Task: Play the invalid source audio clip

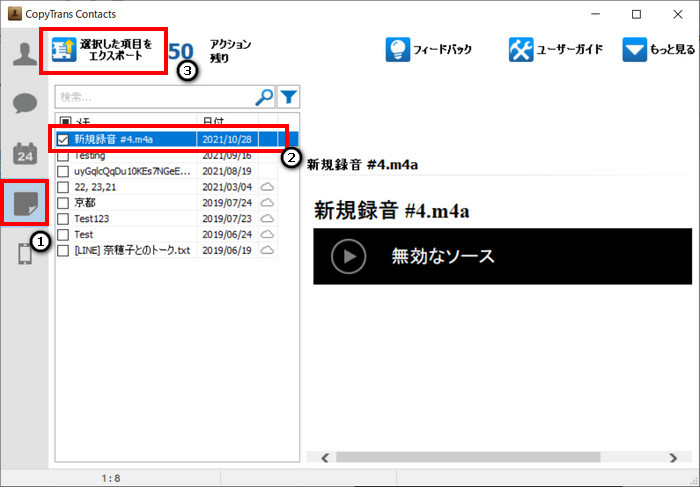Action: coord(349,256)
